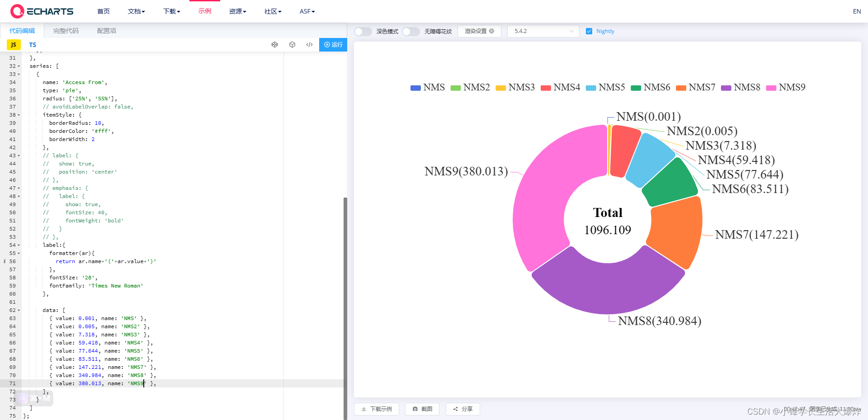Collapse the fold arrow at line 54
The width and height of the screenshot is (868, 420).
pos(19,245)
